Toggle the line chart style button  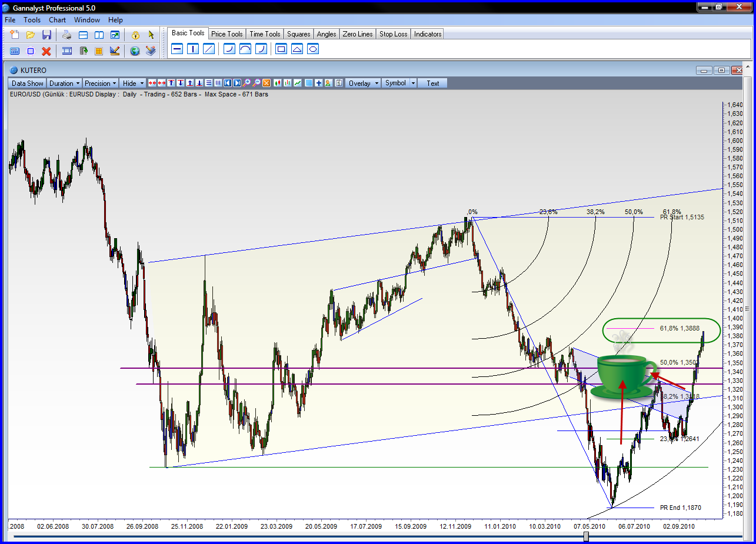pyautogui.click(x=298, y=84)
